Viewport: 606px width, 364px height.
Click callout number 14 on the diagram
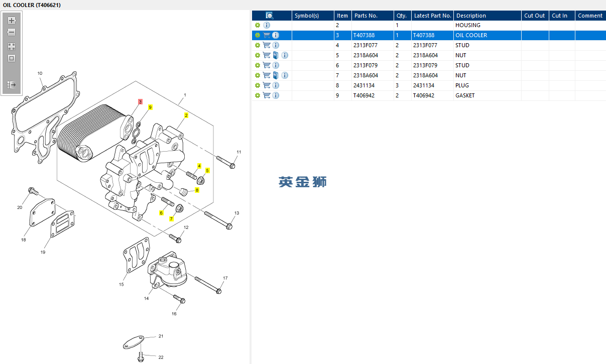tap(146, 298)
